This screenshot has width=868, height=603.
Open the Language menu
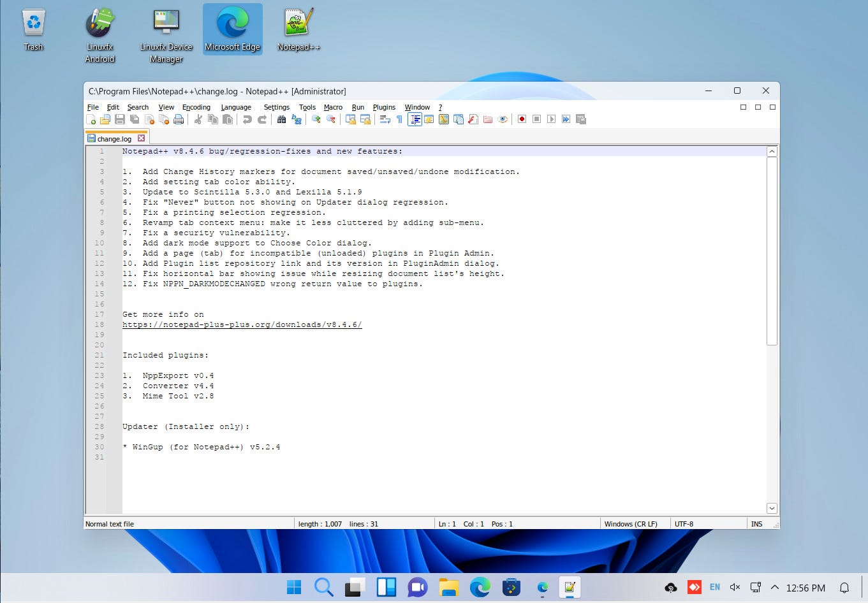[x=236, y=107]
